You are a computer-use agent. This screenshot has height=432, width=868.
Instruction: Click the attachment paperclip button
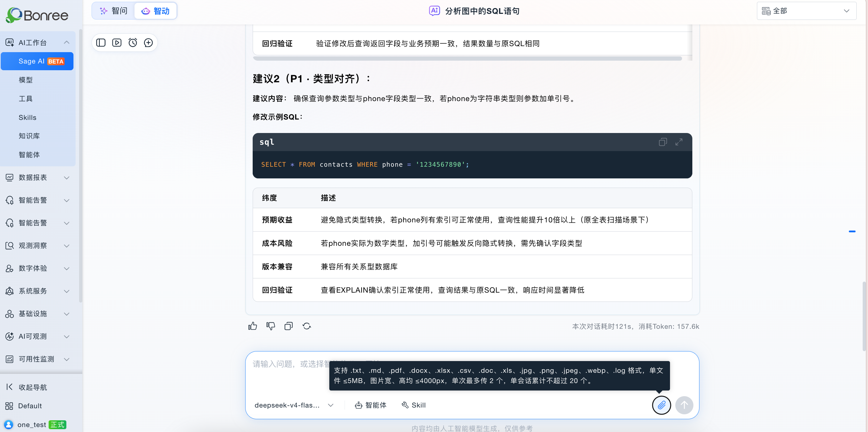[x=661, y=405]
